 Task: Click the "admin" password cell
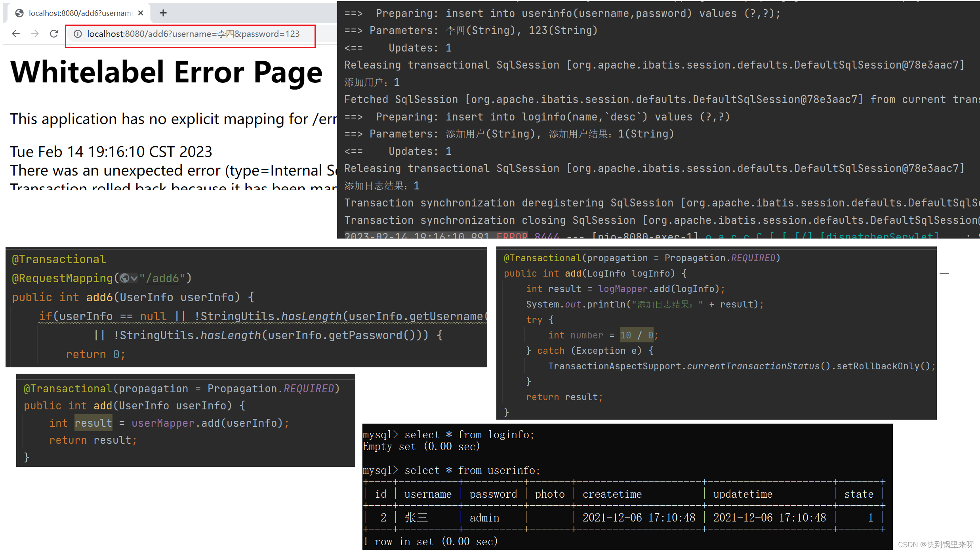click(x=484, y=518)
